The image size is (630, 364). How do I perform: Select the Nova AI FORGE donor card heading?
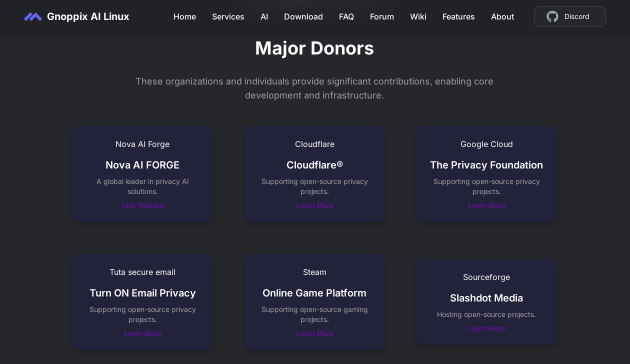tap(142, 165)
